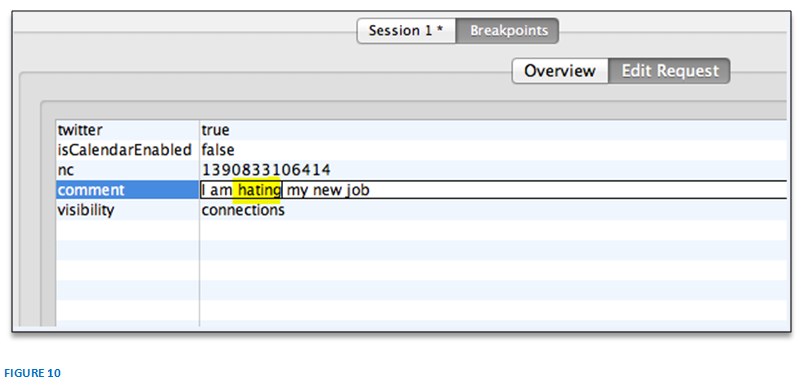
Task: Click the twitter value true
Action: [215, 130]
